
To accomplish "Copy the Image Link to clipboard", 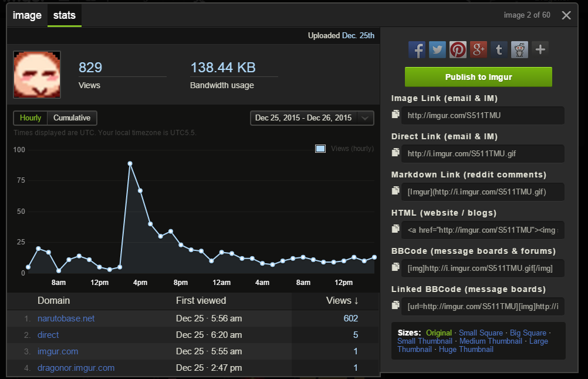I will point(396,114).
